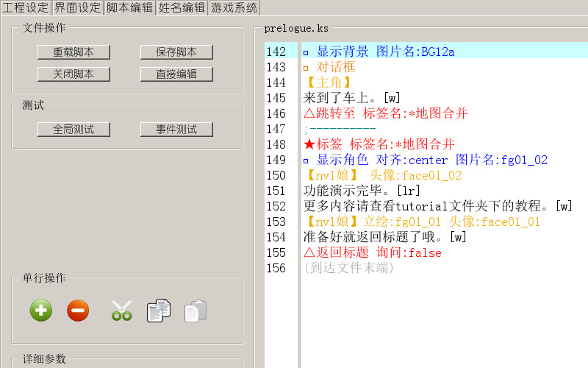588x368 pixels.
Task: Select line 142 显示背景 图片名:BG12a
Action: point(445,52)
